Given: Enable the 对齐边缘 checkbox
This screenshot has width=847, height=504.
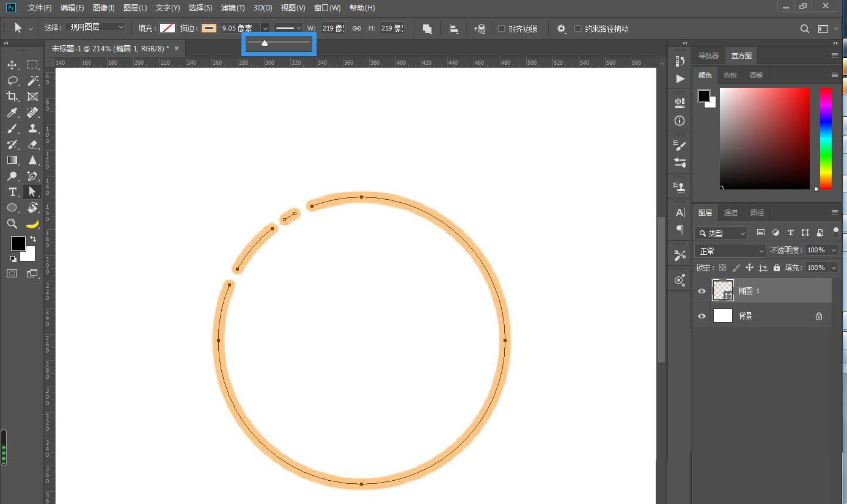Looking at the screenshot, I should pos(502,29).
